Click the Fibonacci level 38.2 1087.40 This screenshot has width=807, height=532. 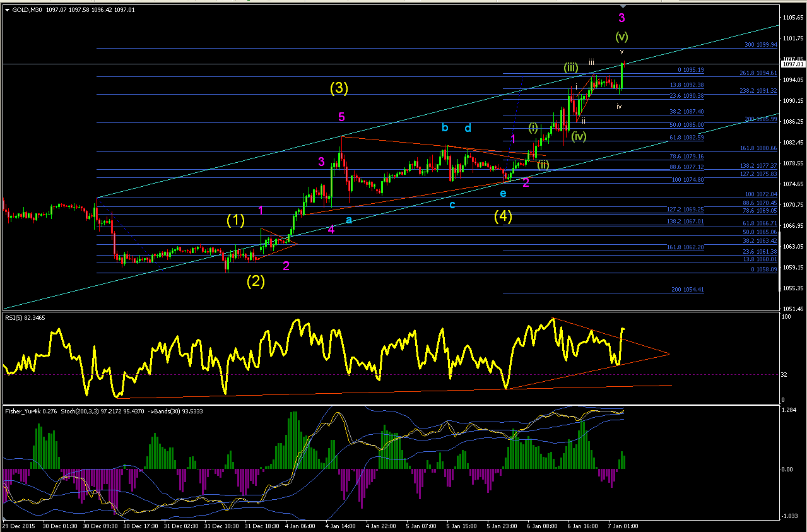point(687,112)
